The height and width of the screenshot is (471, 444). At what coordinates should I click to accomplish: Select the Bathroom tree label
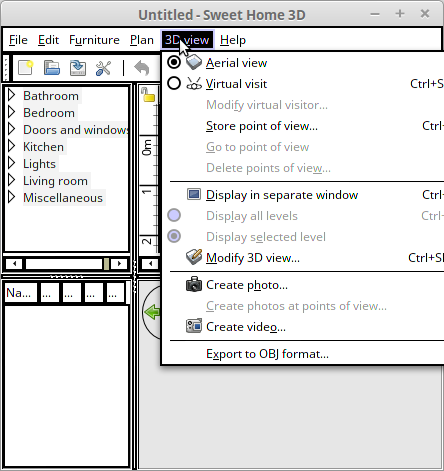[51, 96]
